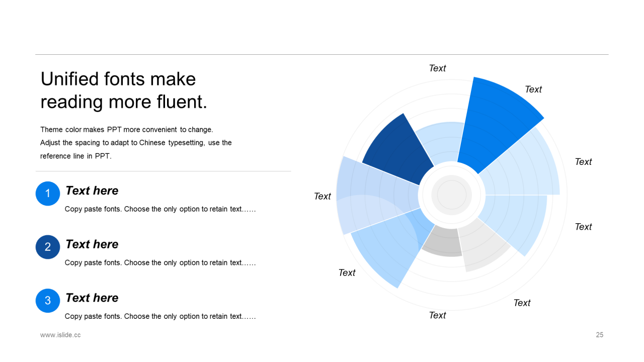644x362 pixels.
Task: Select the "Unified fonts make reading" title
Action: point(124,90)
